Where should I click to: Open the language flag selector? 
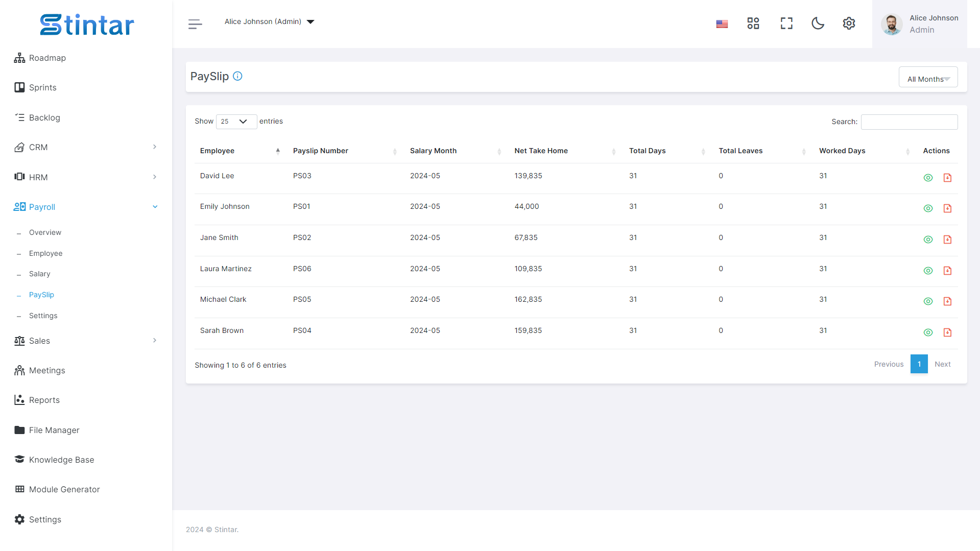[722, 23]
